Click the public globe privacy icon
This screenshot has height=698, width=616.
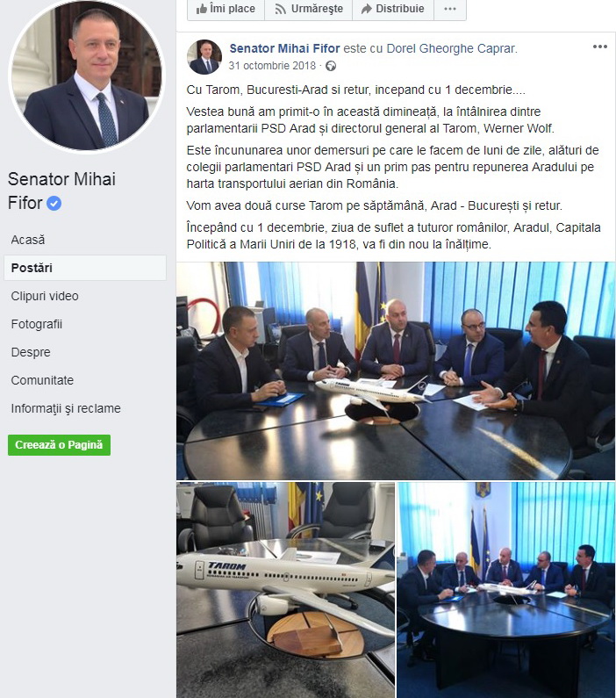coord(331,67)
